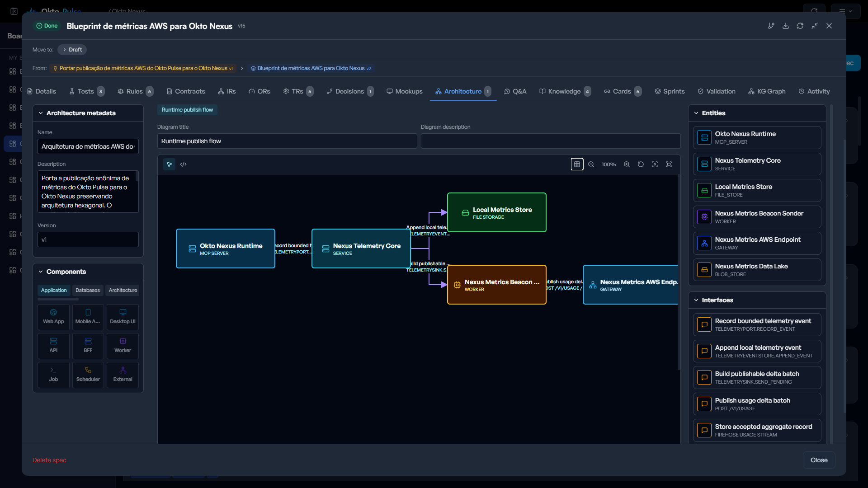Open the Knowledge tab
The height and width of the screenshot is (488, 868).
click(565, 91)
